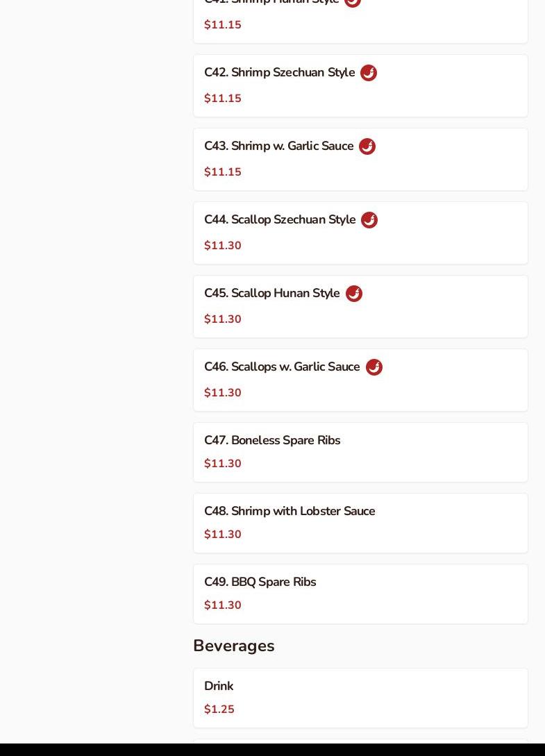Open the C42. Shrimp Szechuan Style item

279,73
